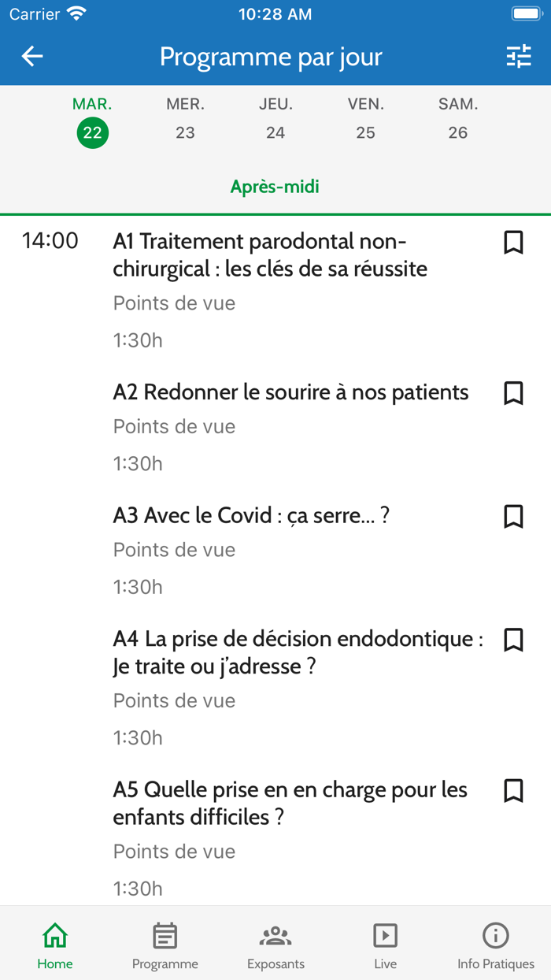Open session A2 Redonner le sourire à nos patients
Image resolution: width=551 pixels, height=980 pixels.
(x=290, y=392)
